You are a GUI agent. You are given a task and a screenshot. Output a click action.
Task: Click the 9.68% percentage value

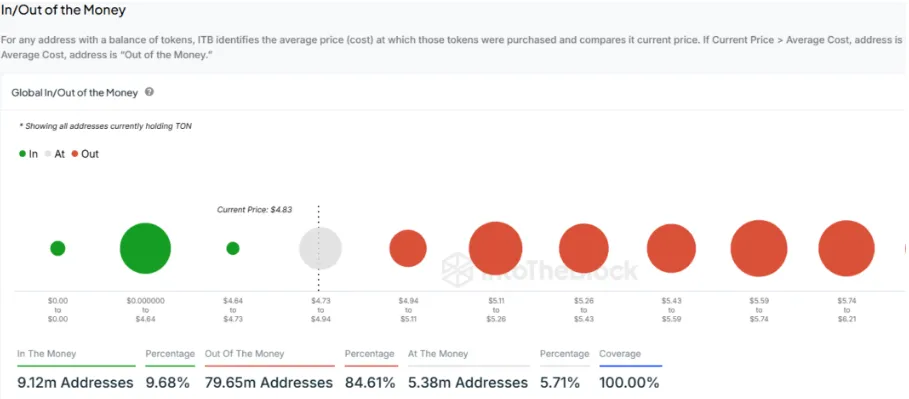168,383
